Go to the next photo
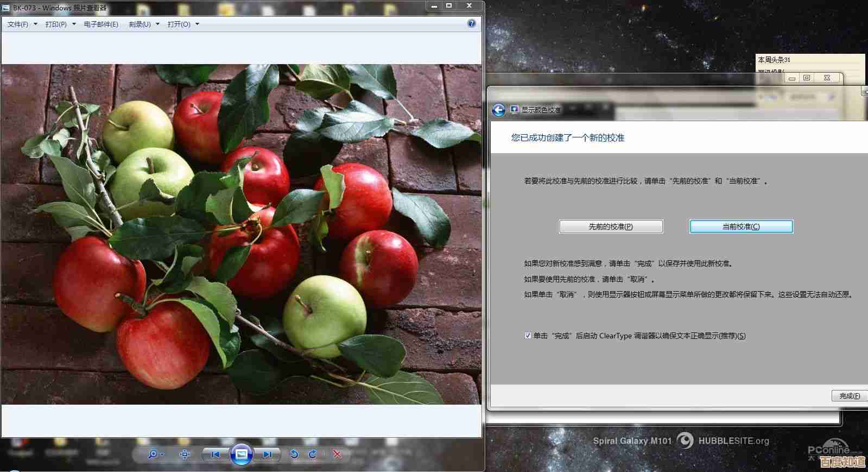The width and height of the screenshot is (868, 472). 267,454
